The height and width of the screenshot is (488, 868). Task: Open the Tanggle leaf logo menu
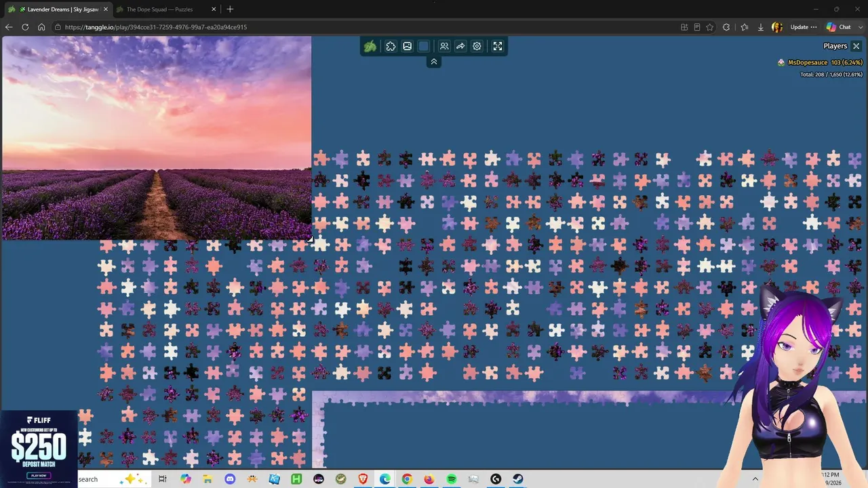370,46
